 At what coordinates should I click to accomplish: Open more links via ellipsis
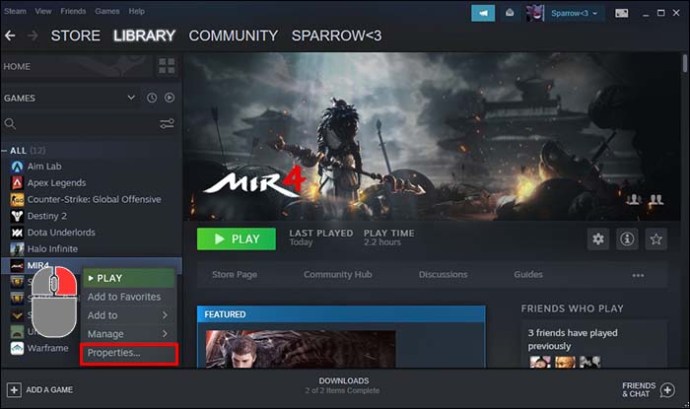pyautogui.click(x=638, y=275)
